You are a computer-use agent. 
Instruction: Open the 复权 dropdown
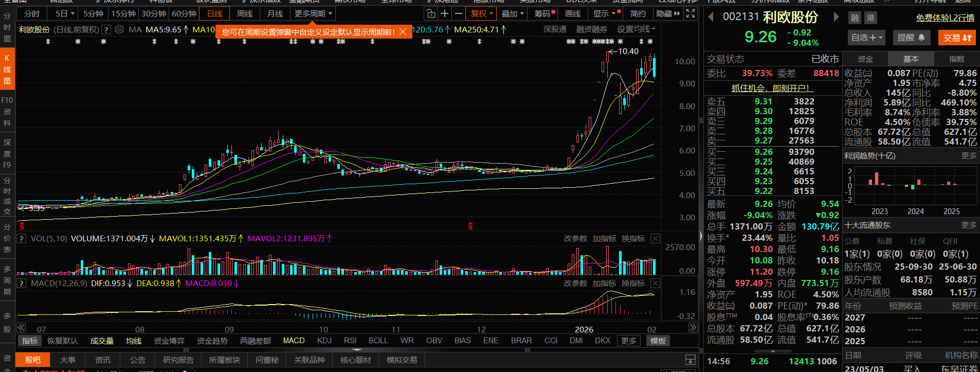click(x=482, y=14)
